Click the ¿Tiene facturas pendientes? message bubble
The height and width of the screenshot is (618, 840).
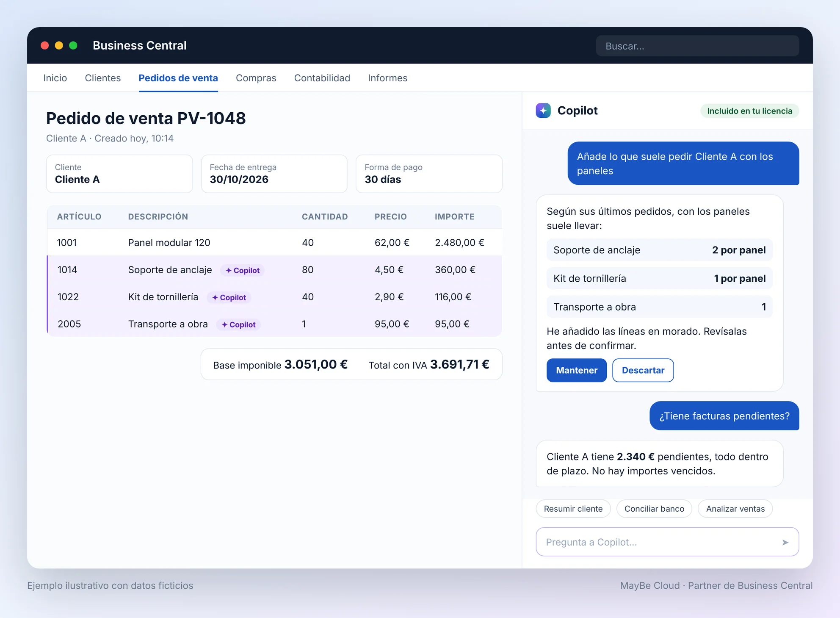click(x=724, y=416)
